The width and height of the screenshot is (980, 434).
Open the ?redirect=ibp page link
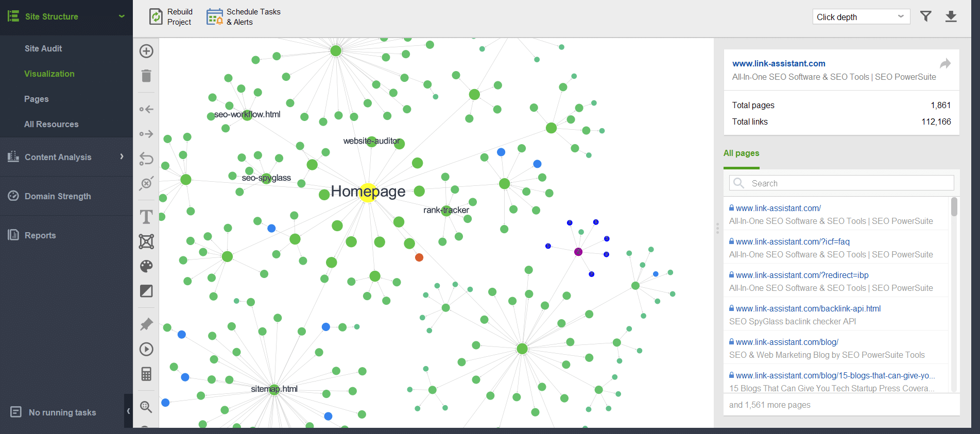coord(802,275)
